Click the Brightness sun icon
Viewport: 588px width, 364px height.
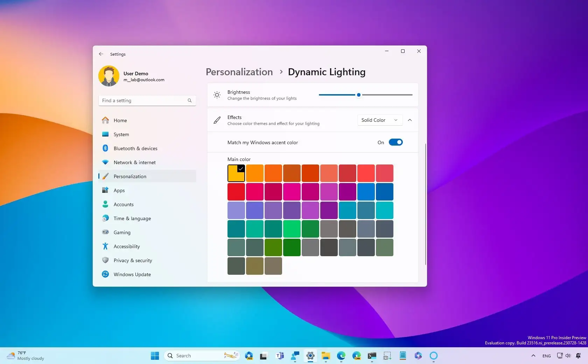217,95
